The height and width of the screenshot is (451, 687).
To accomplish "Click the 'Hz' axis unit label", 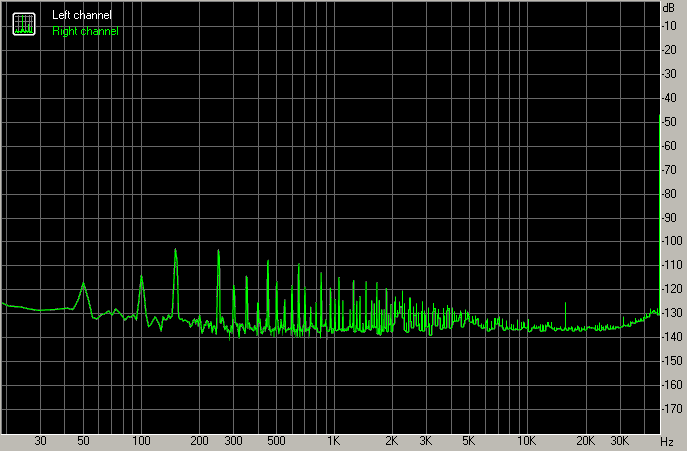I will click(667, 441).
